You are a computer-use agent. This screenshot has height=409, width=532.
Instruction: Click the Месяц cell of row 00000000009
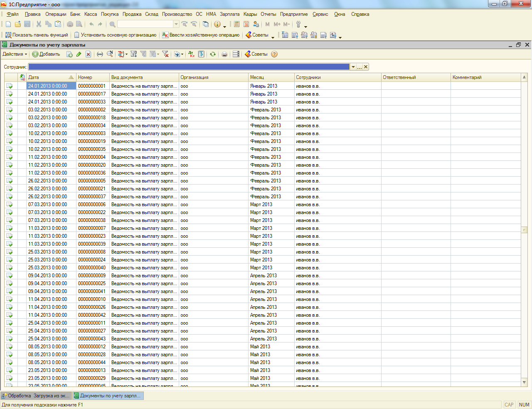pyautogui.click(x=271, y=276)
